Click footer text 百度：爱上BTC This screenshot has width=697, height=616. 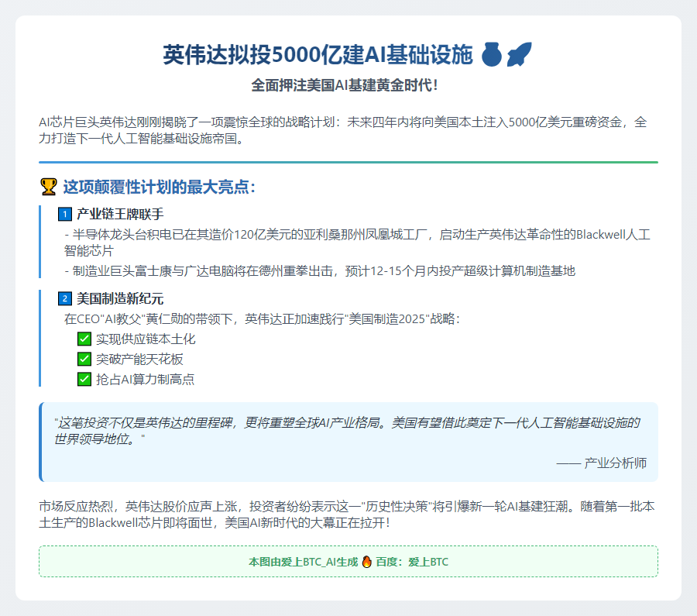[412, 562]
